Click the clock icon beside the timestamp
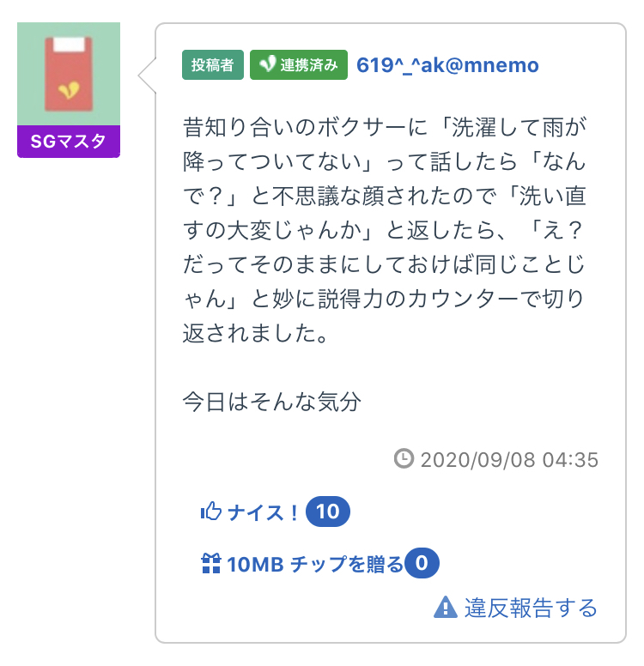Screen dimensions: 644x666 (403, 459)
